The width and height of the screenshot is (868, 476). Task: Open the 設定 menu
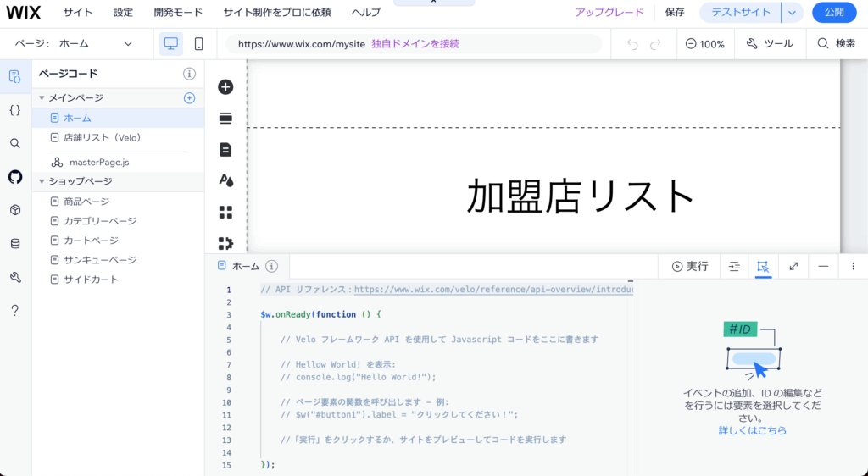[x=123, y=12]
